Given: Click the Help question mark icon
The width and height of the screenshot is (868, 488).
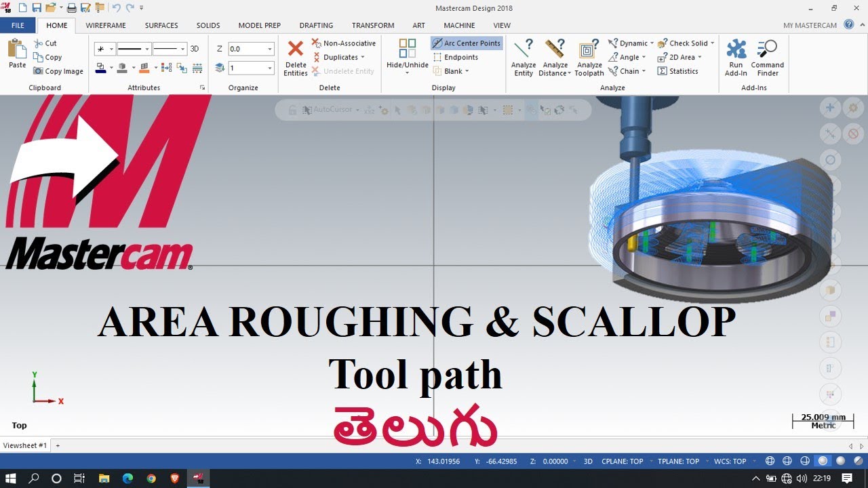Looking at the screenshot, I should [849, 25].
